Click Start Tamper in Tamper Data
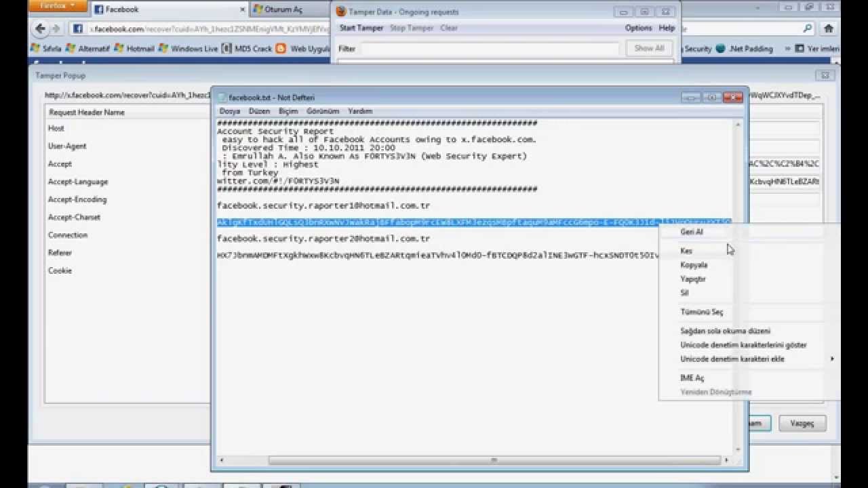The image size is (868, 488). [x=361, y=28]
